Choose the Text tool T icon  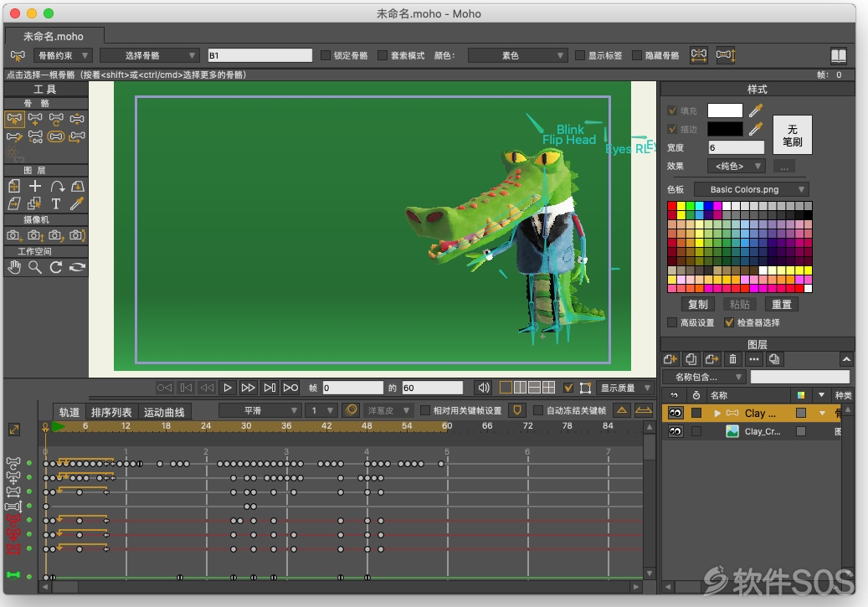[x=56, y=203]
